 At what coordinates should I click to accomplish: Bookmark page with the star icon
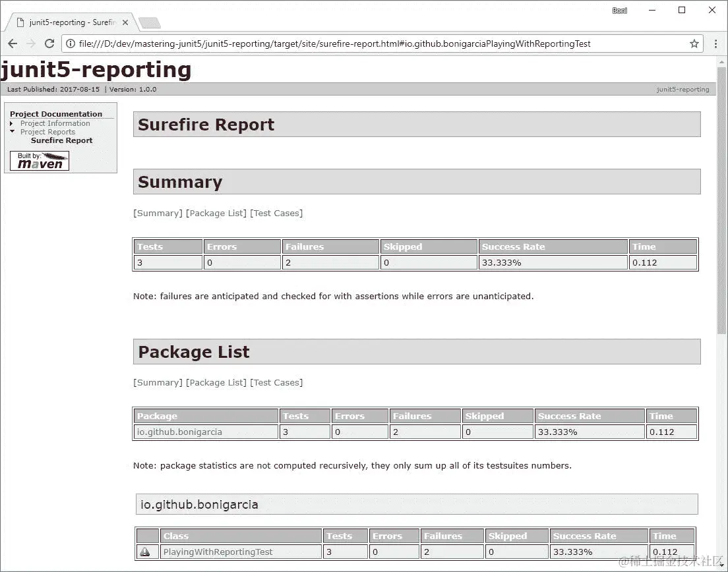pos(694,43)
